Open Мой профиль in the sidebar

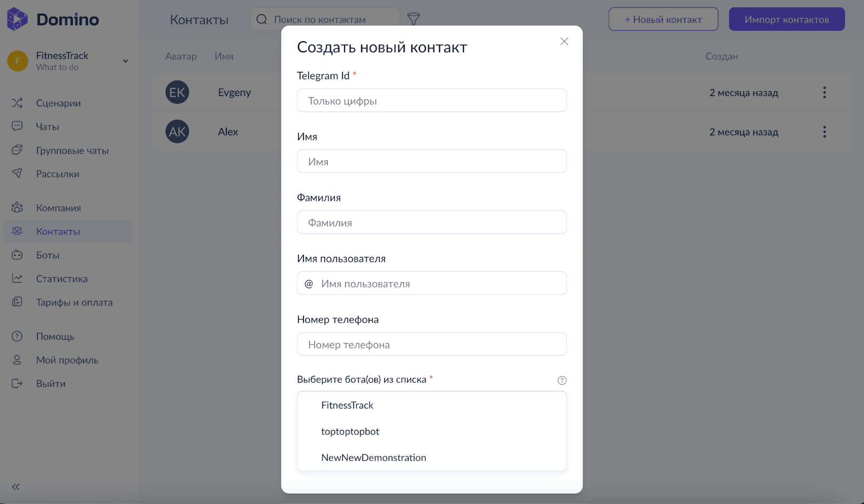67,360
